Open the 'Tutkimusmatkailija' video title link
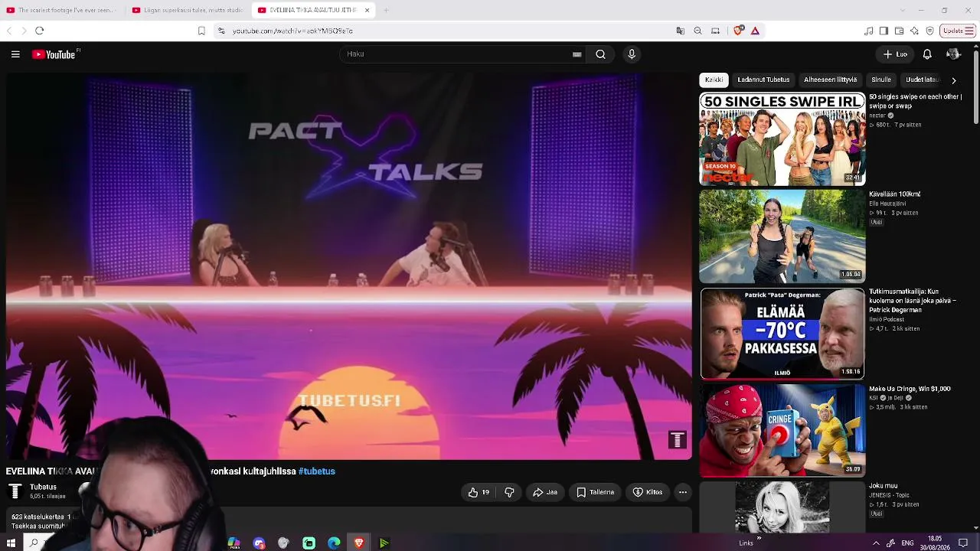 point(913,300)
